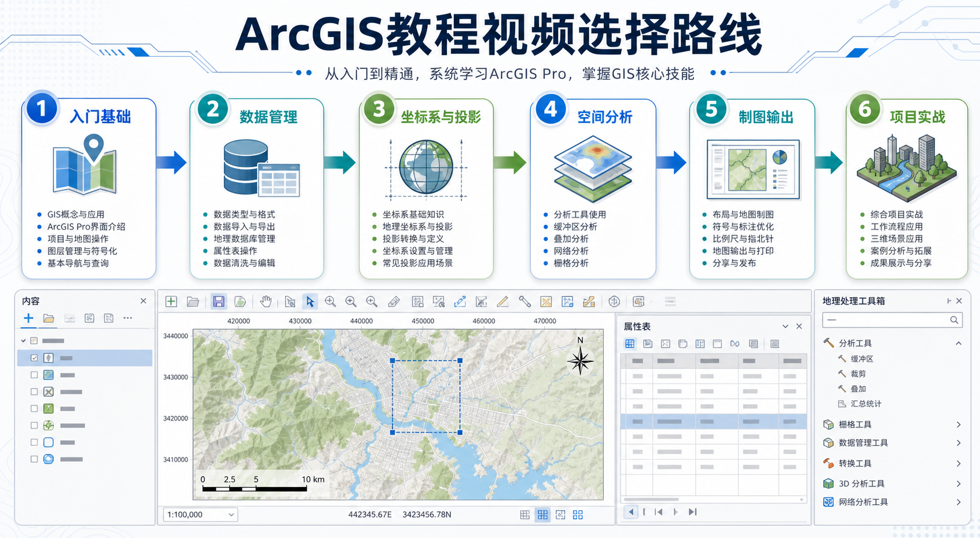The width and height of the screenshot is (980, 538).
Task: Check the layer with solid green square icon
Action: [34, 408]
